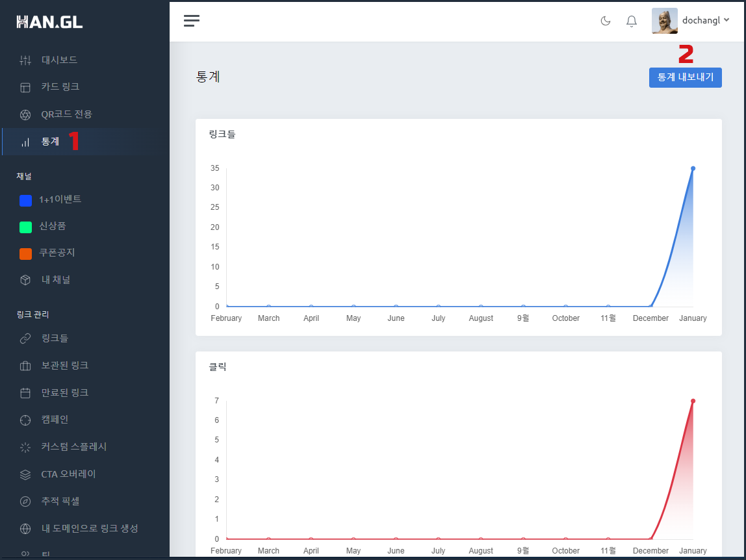Click the 만료된 링크 calendar icon

(25, 393)
